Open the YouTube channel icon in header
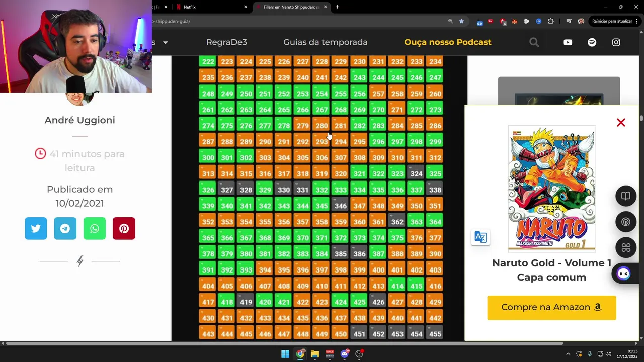Screen dimensions: 644x362 click(x=568, y=42)
